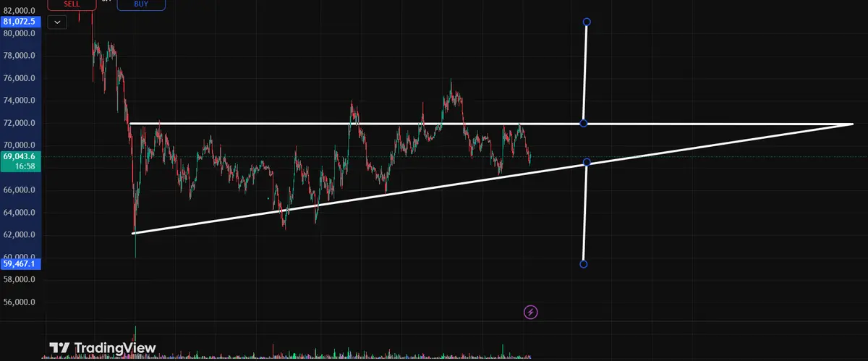Click the 69,043.6 current price label
This screenshot has height=361, width=868.
[x=20, y=156]
